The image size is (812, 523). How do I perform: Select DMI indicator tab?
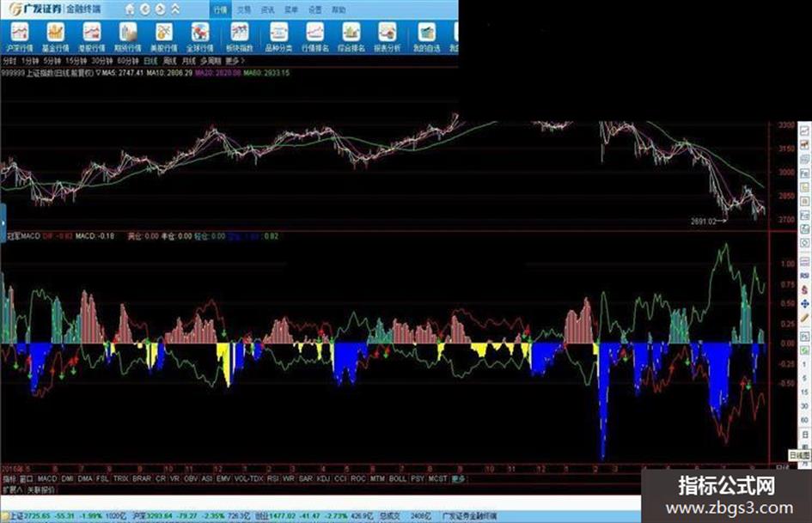coord(67,479)
